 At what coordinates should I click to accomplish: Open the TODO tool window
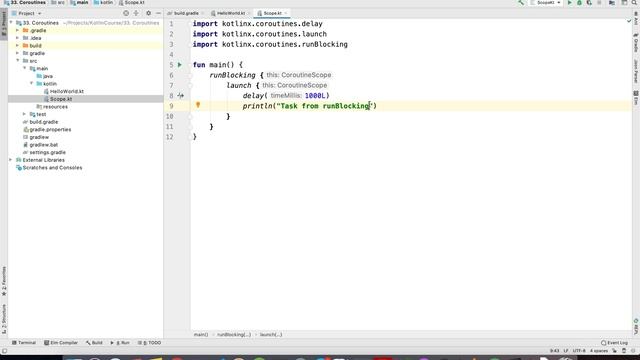[149, 343]
